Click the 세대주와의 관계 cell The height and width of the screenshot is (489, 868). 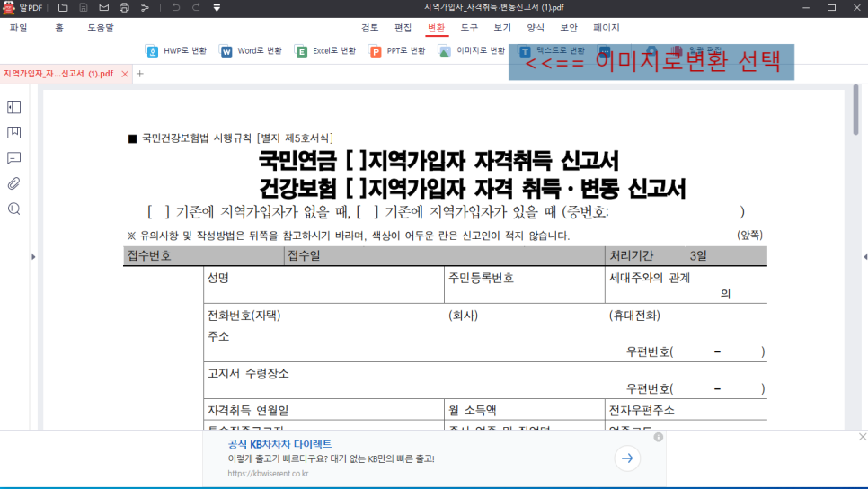click(x=686, y=285)
